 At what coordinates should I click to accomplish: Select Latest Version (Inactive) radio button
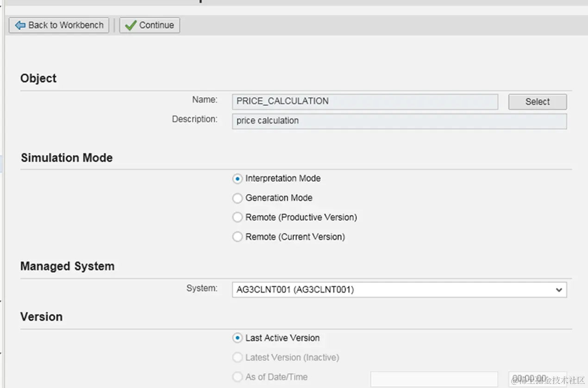[238, 357]
